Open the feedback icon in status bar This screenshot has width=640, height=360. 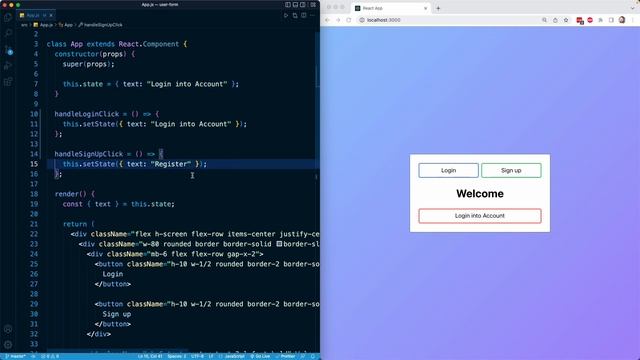point(303,356)
